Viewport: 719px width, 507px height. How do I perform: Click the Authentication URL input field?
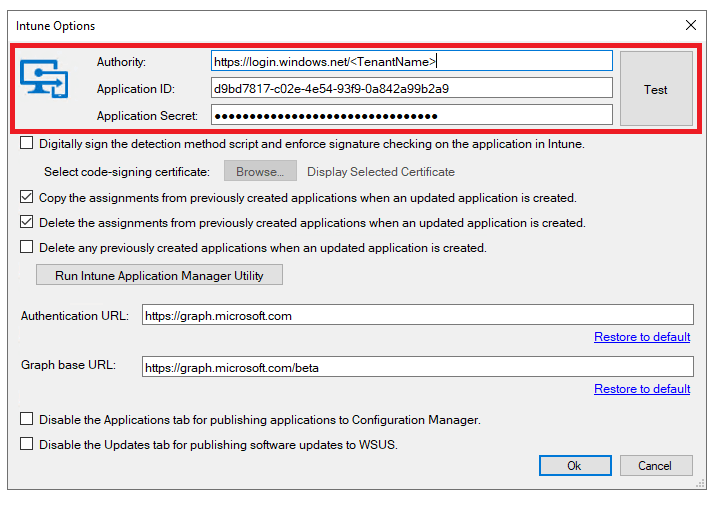(x=417, y=315)
